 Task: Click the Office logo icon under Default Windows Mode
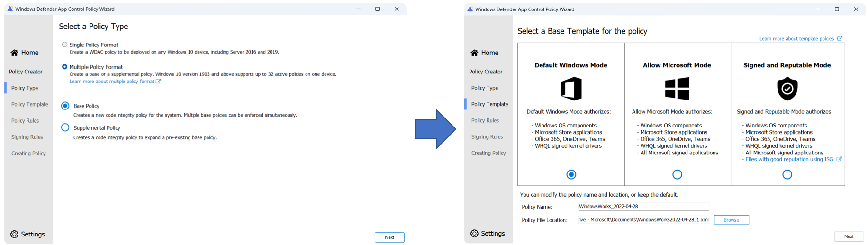pos(571,89)
